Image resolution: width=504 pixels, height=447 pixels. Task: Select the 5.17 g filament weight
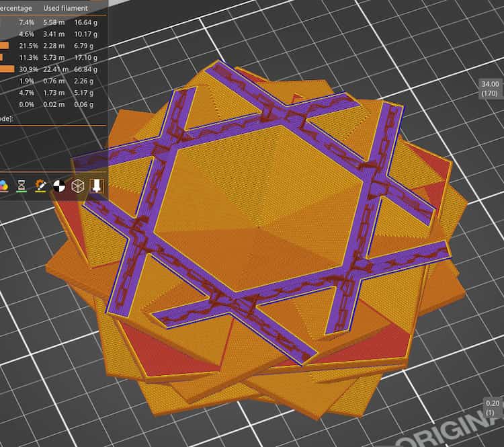tap(84, 93)
